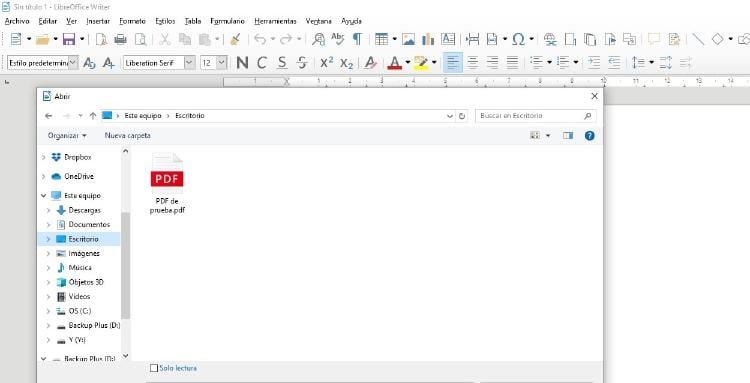Toggle Bold N formatting
The width and height of the screenshot is (750, 383).
tap(243, 63)
